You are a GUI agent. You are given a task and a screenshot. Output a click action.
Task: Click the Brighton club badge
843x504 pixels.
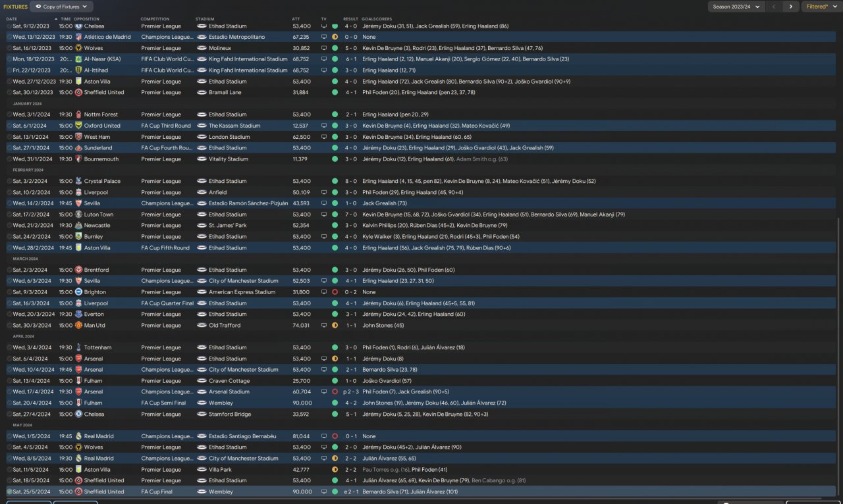79,292
